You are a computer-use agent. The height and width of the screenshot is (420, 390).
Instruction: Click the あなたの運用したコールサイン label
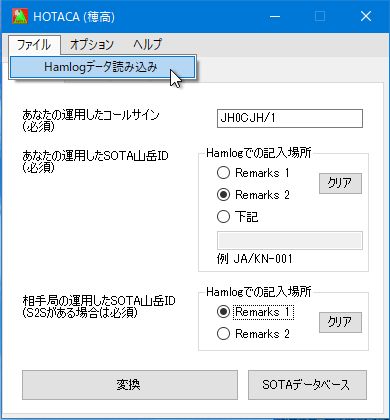[x=91, y=121]
